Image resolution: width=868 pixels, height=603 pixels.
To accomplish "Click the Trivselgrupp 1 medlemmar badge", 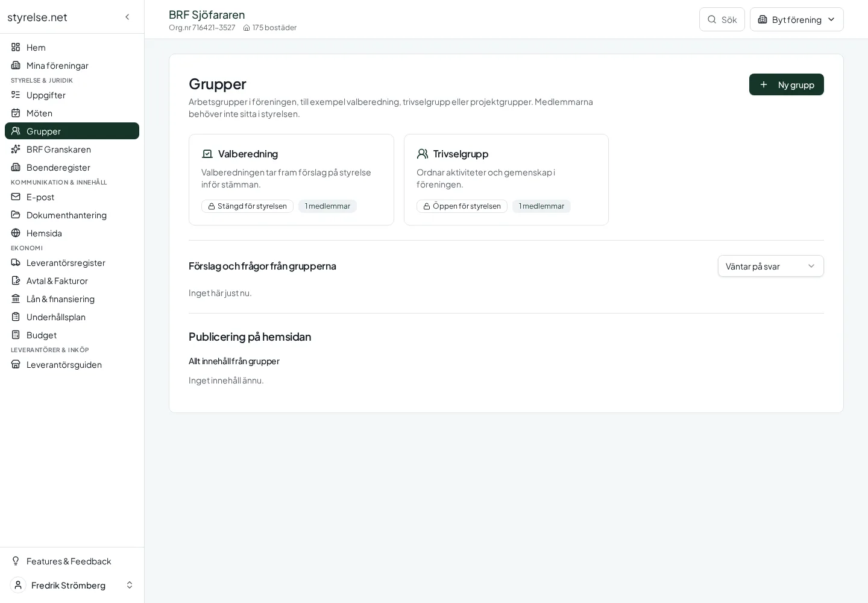I will click(x=541, y=206).
